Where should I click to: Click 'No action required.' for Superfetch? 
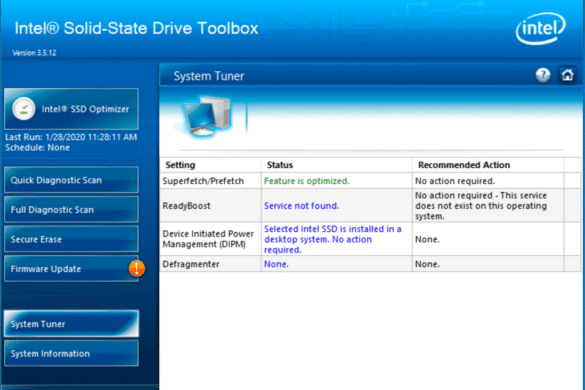pos(455,181)
